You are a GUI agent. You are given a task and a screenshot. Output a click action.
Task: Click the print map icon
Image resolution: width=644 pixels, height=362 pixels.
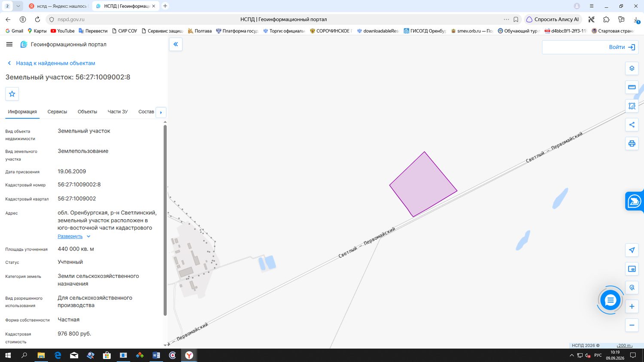[632, 143]
